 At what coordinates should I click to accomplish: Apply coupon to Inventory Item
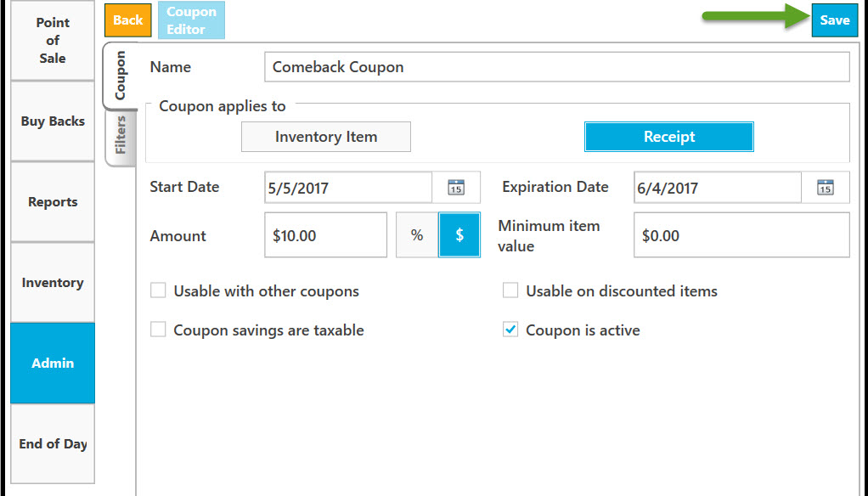click(x=326, y=137)
